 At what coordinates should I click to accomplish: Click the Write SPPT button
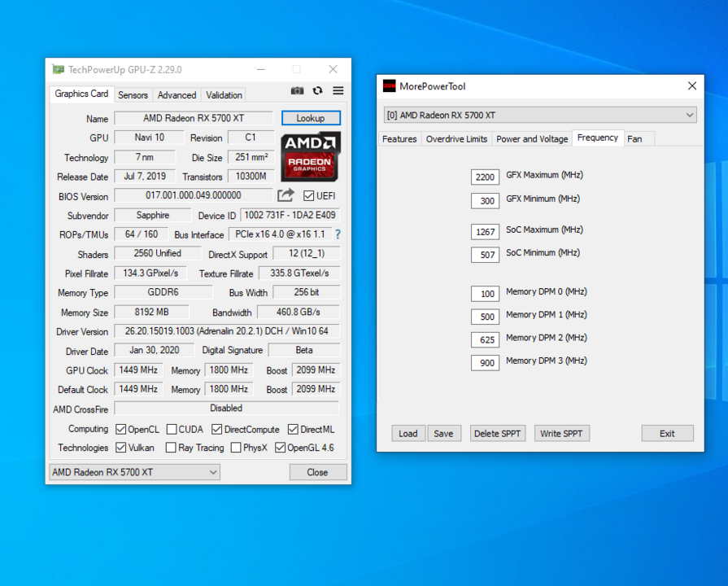point(561,434)
